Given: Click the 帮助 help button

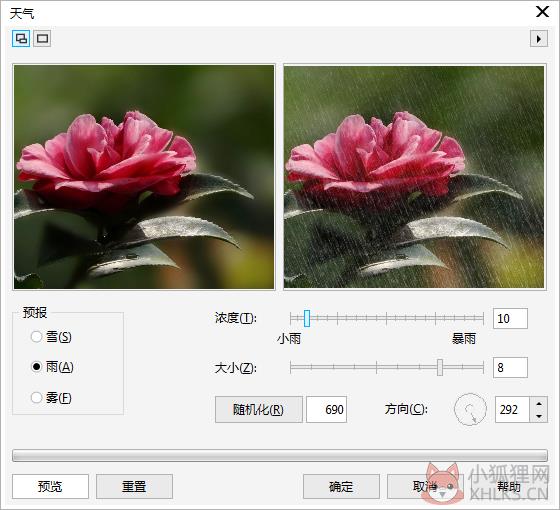Looking at the screenshot, I should point(509,486).
